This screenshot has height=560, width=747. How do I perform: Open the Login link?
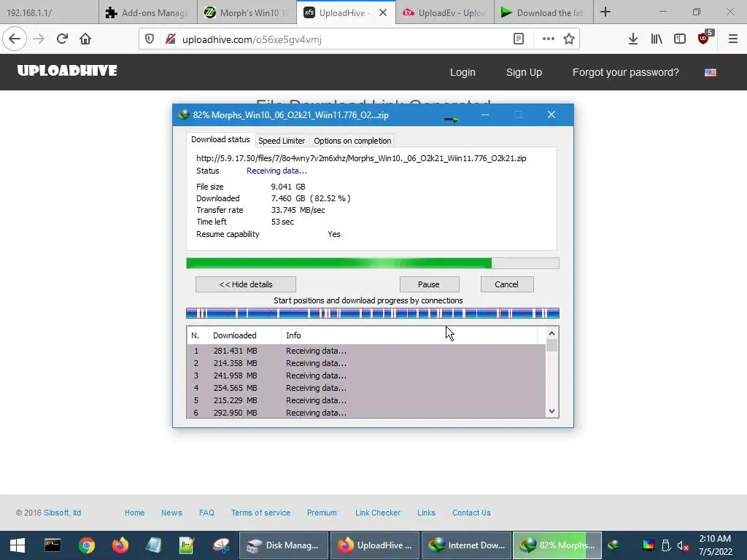462,72
